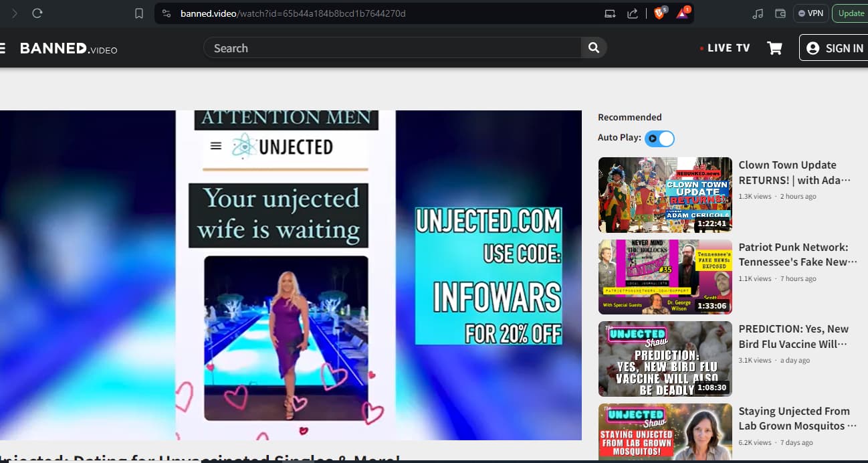Open the Lab Grown Mosquitos thumbnail
The width and height of the screenshot is (868, 463).
coord(665,432)
